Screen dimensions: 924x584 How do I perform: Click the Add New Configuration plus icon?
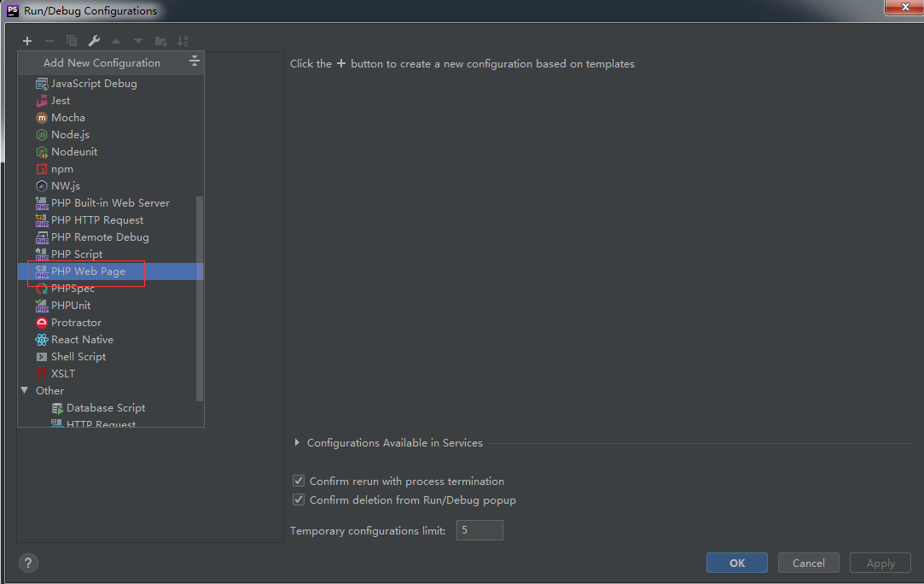click(x=27, y=41)
